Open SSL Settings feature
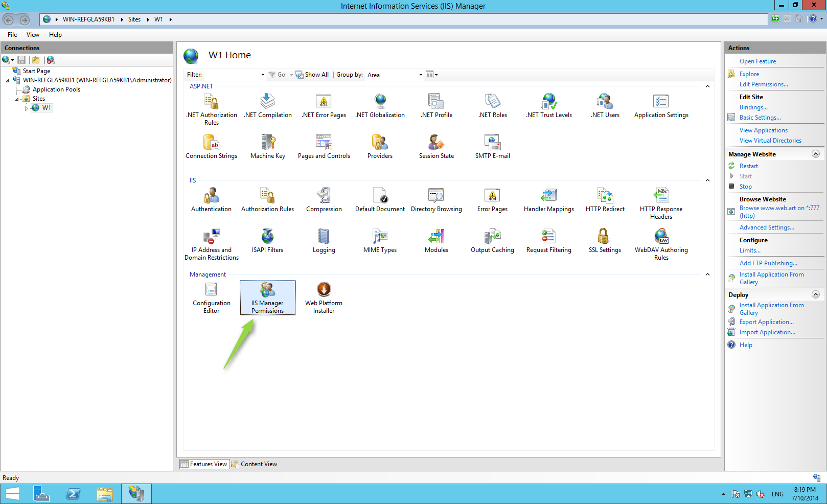827x504 pixels. click(605, 241)
